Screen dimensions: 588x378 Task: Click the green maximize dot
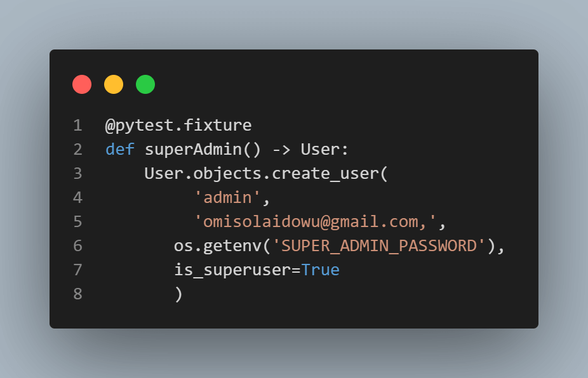click(145, 84)
